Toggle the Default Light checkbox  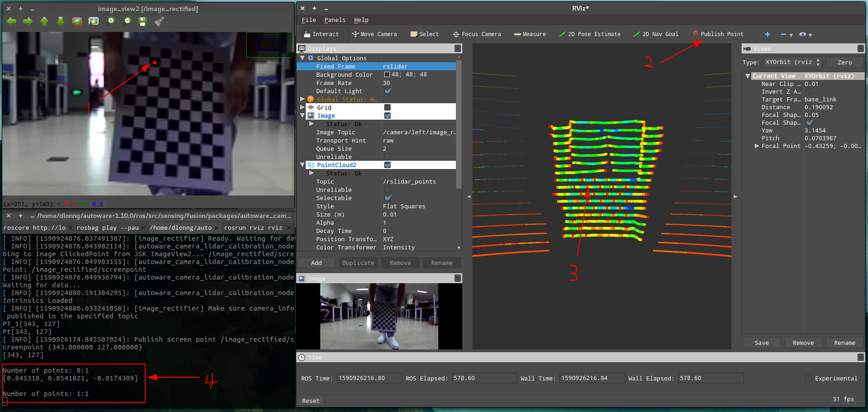tap(387, 91)
